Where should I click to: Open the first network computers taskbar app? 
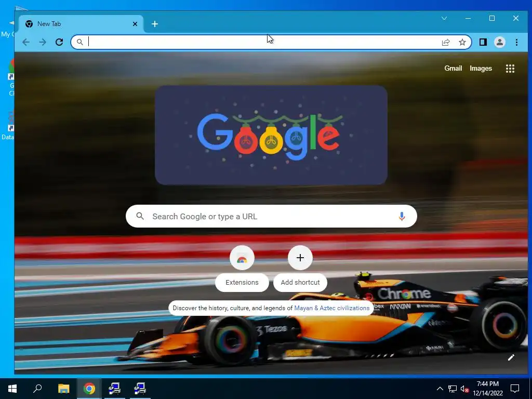115,389
